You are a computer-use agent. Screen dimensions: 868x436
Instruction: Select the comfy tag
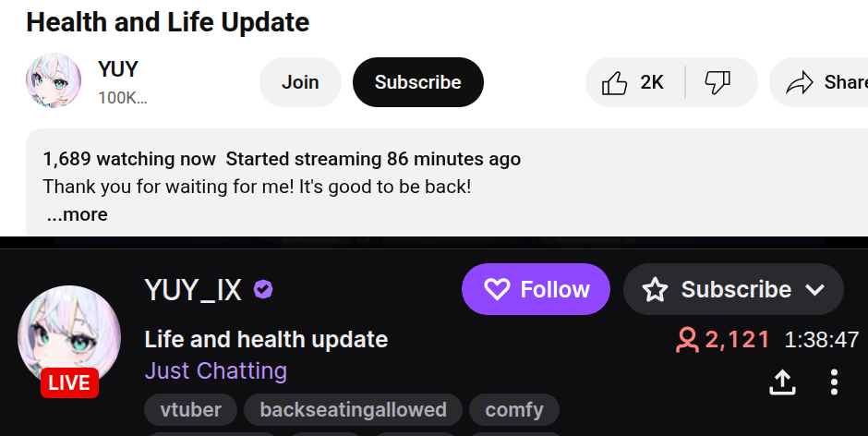pos(514,410)
